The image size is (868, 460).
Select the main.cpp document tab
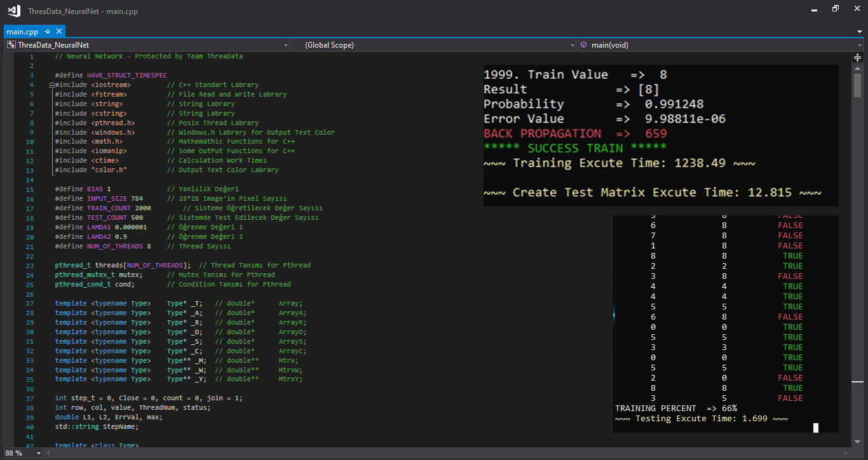(23, 32)
